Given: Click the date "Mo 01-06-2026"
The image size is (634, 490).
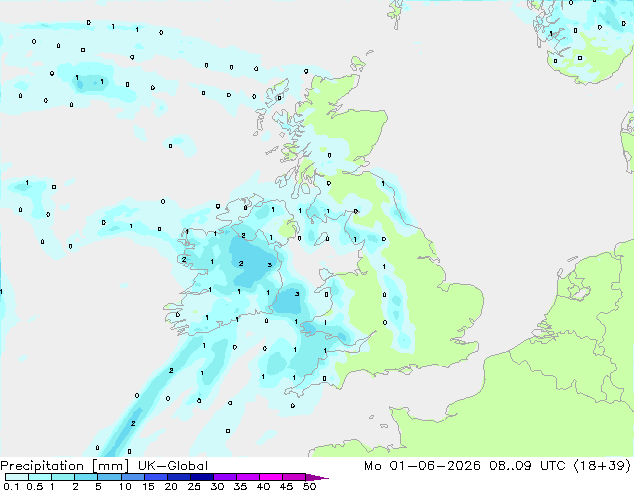Looking at the screenshot, I should pyautogui.click(x=422, y=466).
